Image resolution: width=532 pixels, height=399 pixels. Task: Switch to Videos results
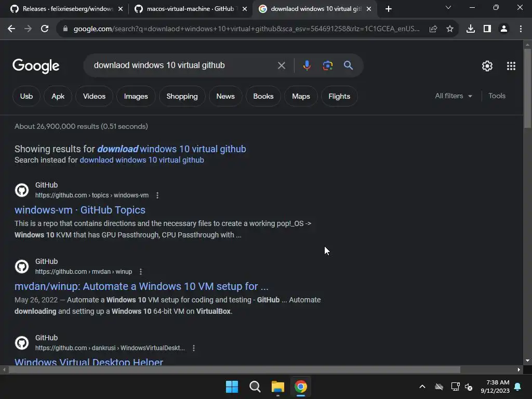pyautogui.click(x=95, y=96)
